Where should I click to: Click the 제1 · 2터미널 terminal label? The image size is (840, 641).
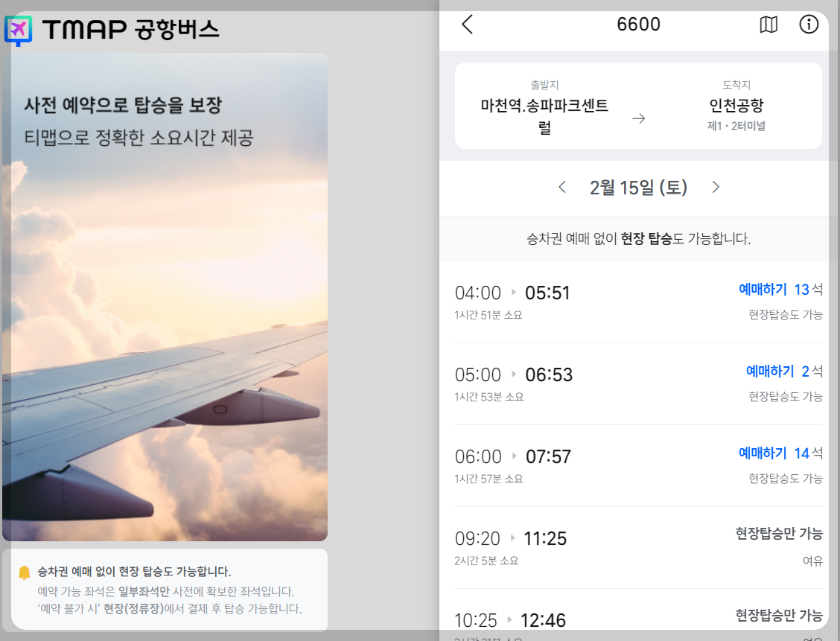pos(736,127)
